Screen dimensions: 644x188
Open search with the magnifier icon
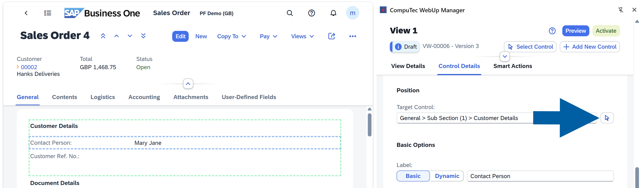pyautogui.click(x=290, y=13)
